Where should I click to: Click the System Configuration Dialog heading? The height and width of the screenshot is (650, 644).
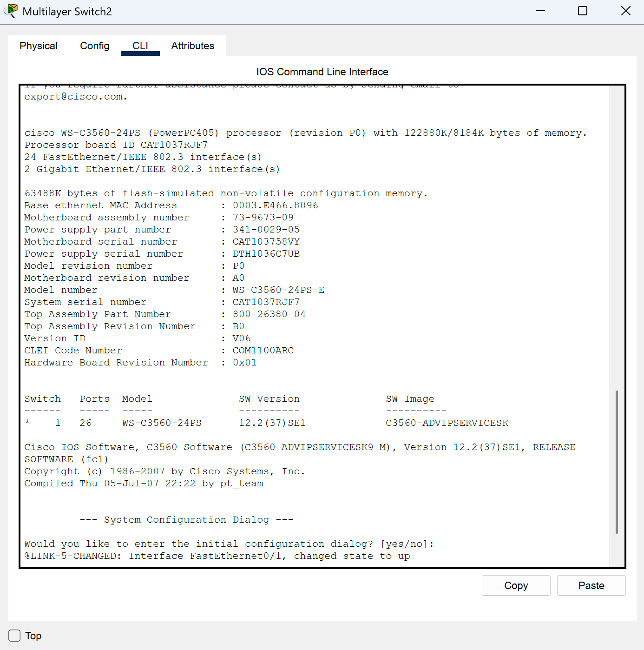coord(186,520)
